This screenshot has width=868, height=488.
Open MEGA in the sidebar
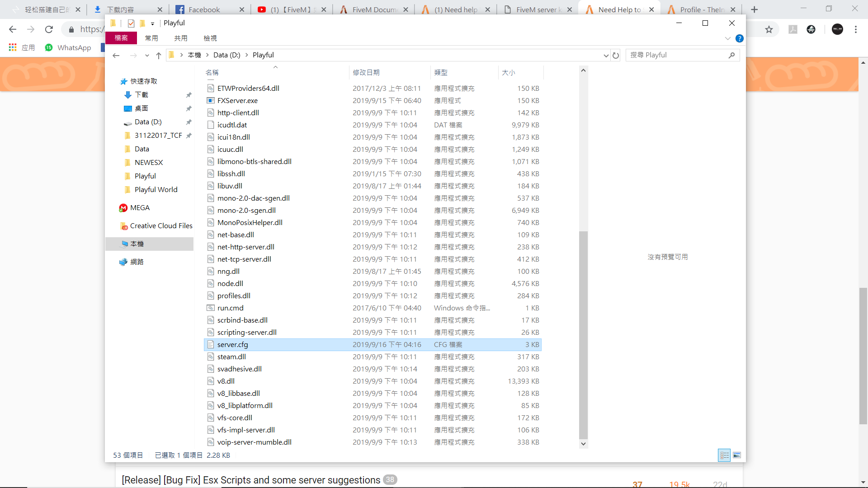[x=139, y=207]
